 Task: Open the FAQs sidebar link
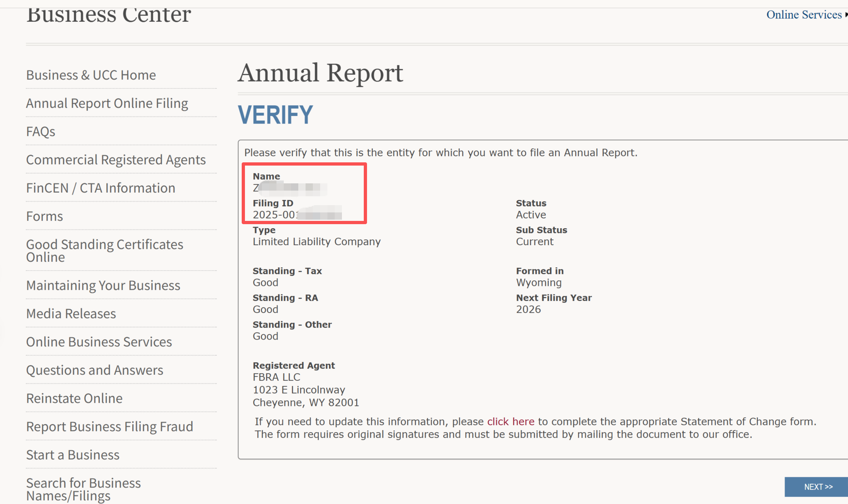click(x=40, y=132)
